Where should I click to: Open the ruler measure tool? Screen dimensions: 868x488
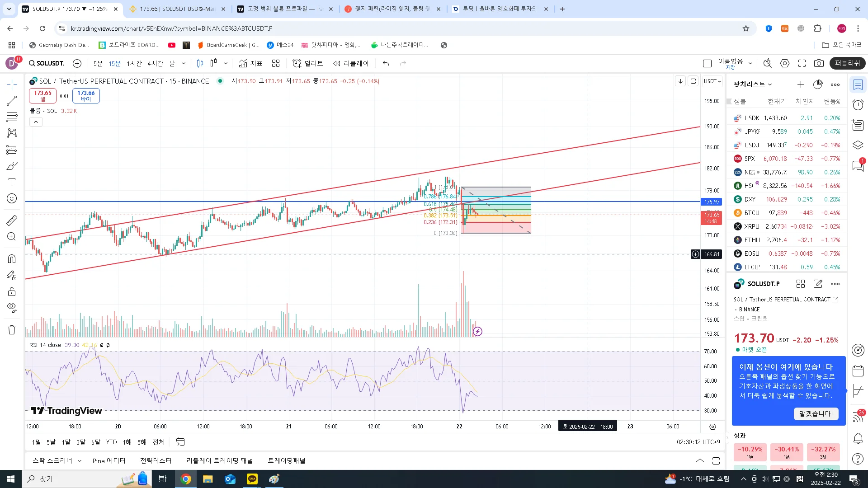(12, 220)
